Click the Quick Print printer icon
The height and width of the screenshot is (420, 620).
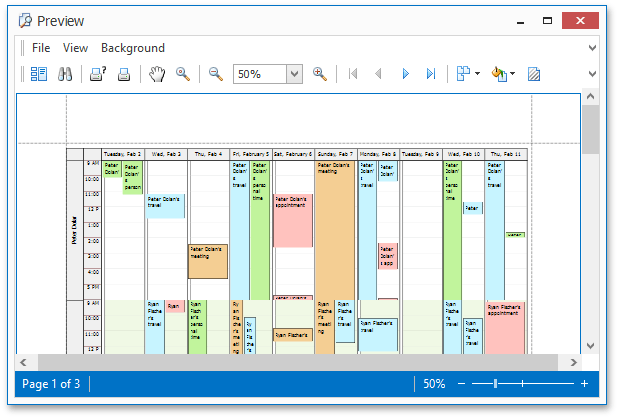point(124,74)
